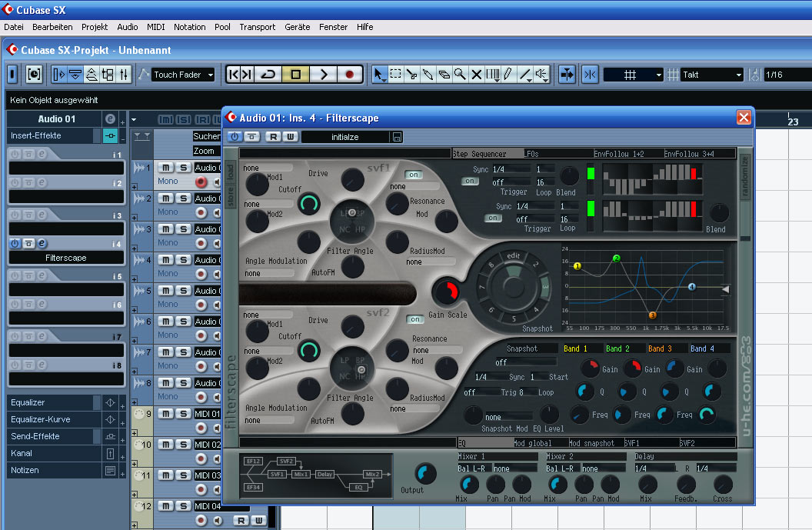The height and width of the screenshot is (530, 812).
Task: Show the Inspector panel
Action: click(58, 75)
